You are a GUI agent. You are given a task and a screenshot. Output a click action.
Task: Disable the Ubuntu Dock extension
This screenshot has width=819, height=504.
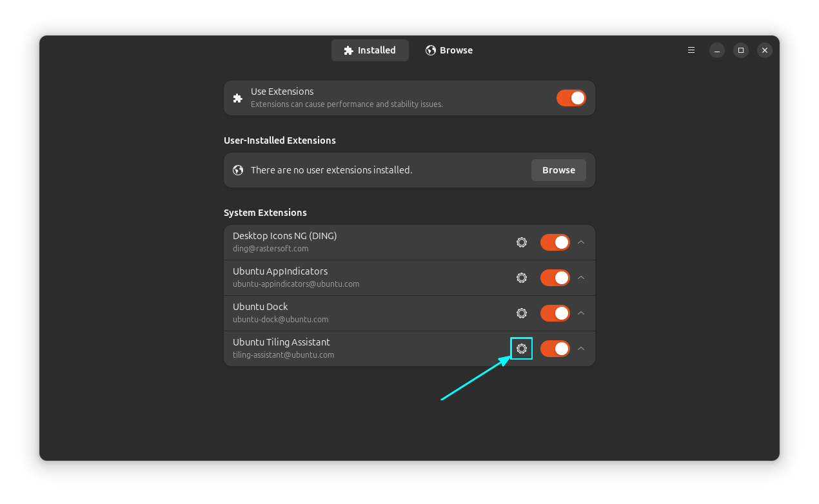(555, 313)
